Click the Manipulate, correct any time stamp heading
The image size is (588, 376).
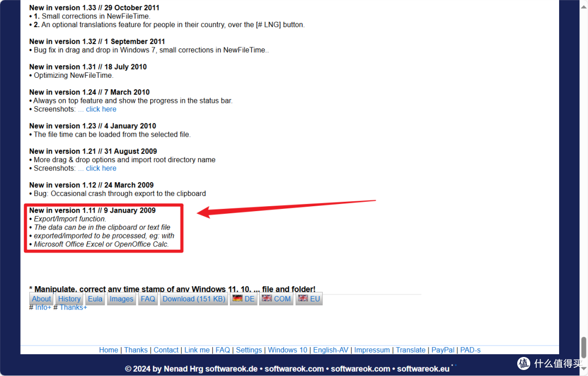click(x=173, y=289)
